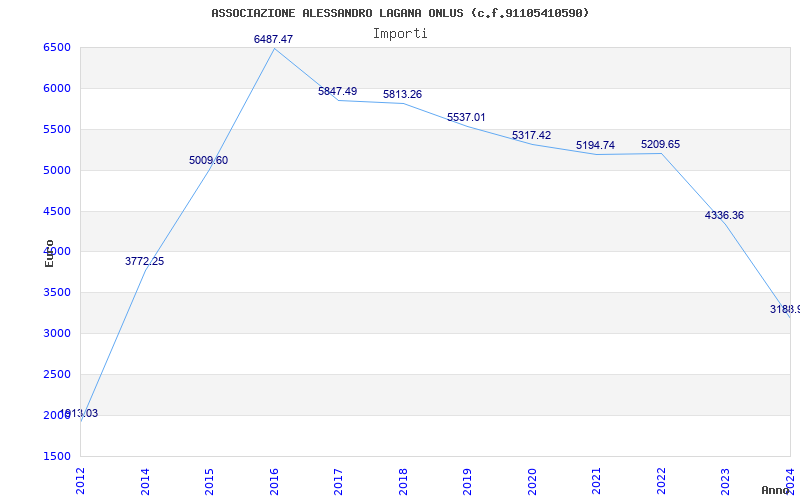800x500 pixels.
Task: Click the 2020 x-axis year label
Action: click(x=532, y=481)
